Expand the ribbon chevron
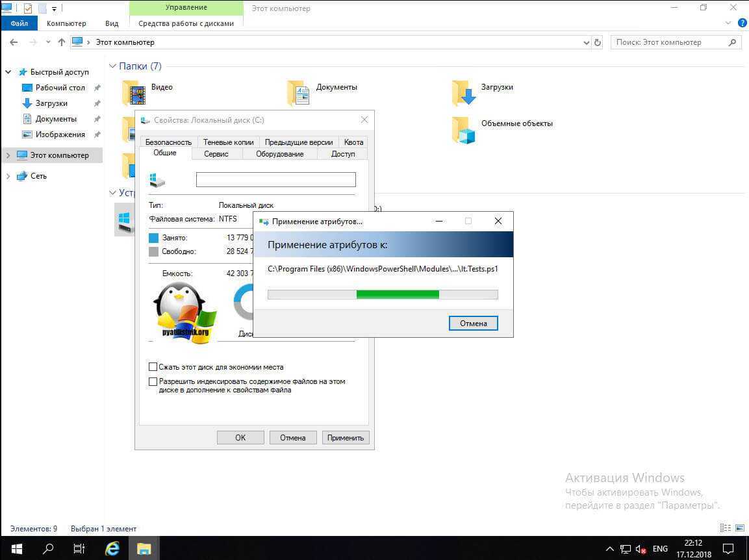This screenshot has height=560, width=749. 728,23
